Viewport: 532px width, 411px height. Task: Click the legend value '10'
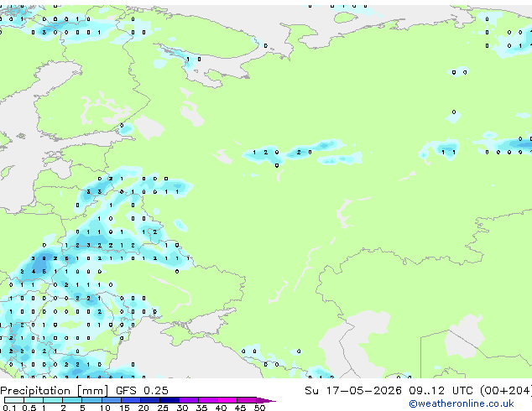(105, 408)
